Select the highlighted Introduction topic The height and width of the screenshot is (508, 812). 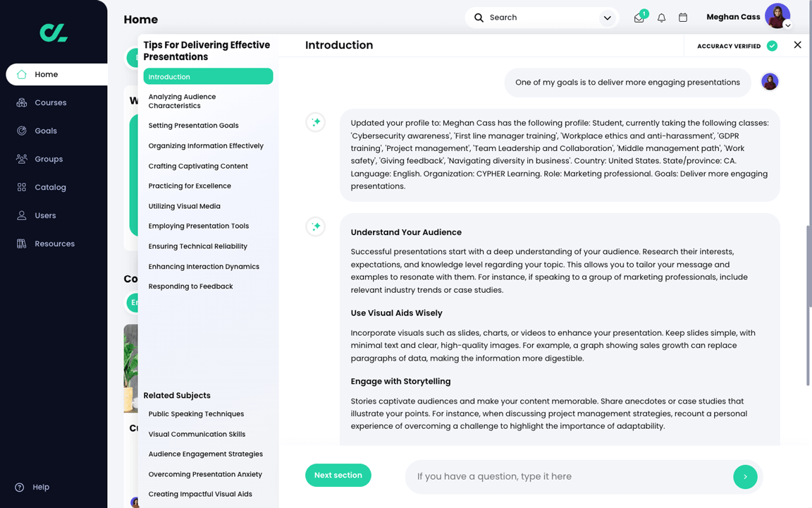[169, 76]
